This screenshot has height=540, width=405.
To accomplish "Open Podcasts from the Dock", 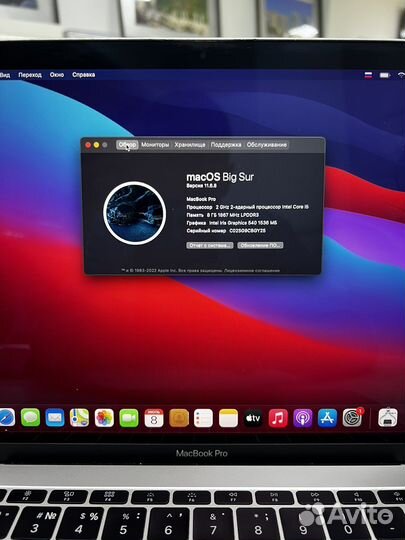I will click(x=303, y=418).
